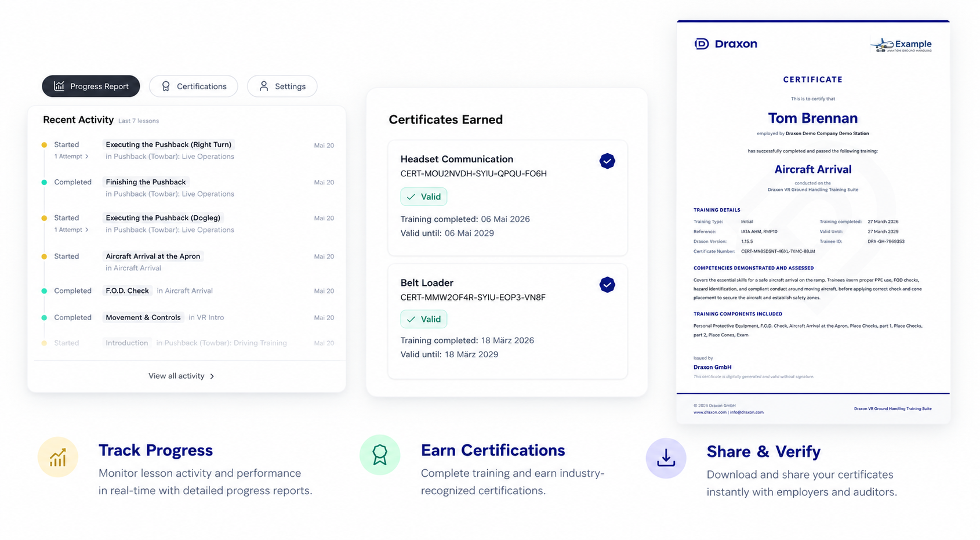Click the Earn Certifications ribbon icon

pyautogui.click(x=380, y=455)
